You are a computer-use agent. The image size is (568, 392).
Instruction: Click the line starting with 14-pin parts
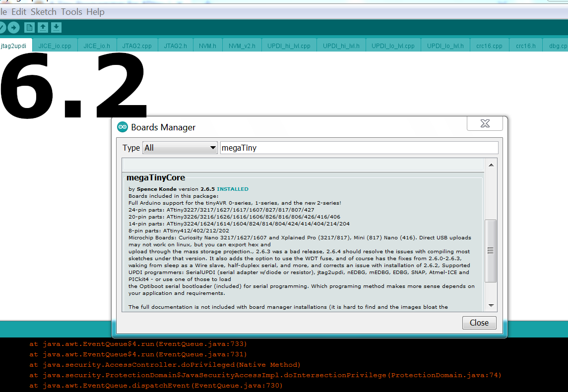tap(239, 224)
